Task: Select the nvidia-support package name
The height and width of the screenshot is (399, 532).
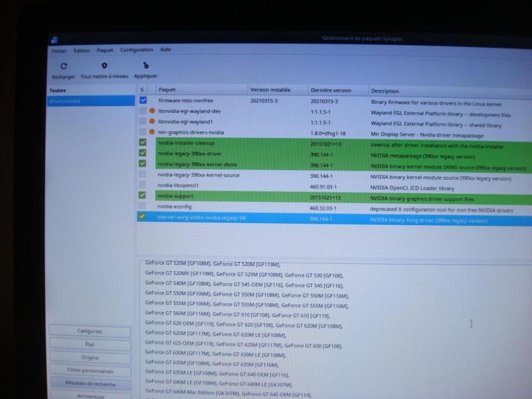Action: coord(175,196)
